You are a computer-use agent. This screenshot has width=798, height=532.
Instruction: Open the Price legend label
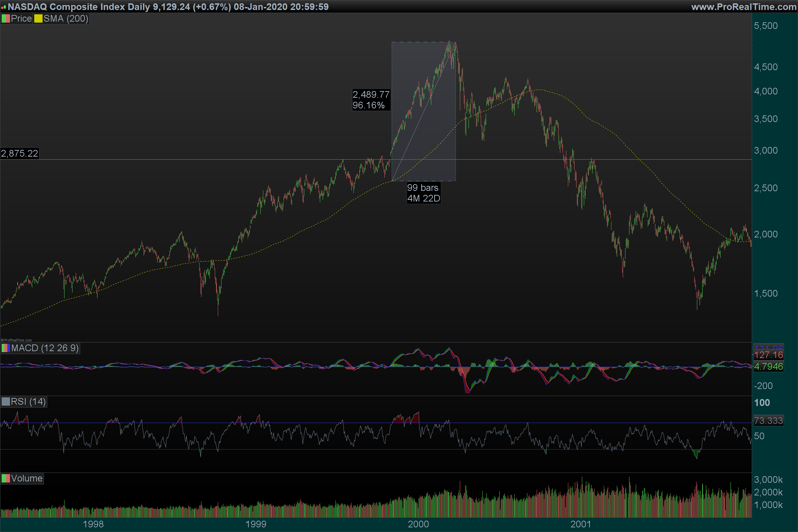pyautogui.click(x=21, y=19)
